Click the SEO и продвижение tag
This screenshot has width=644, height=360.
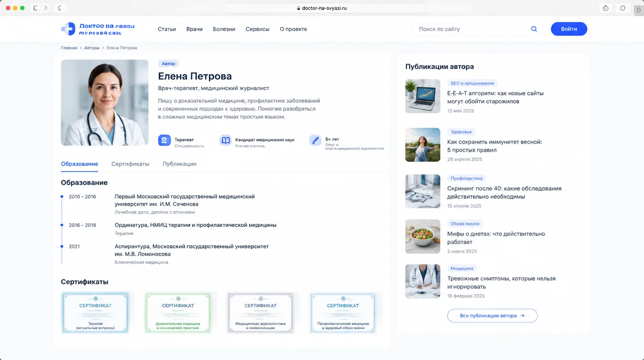coord(472,83)
